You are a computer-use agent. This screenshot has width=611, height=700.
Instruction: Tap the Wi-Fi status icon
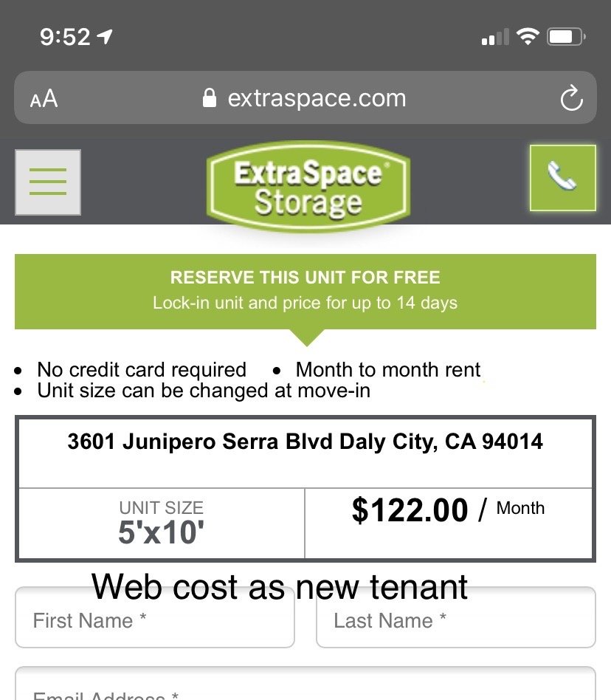point(528,36)
